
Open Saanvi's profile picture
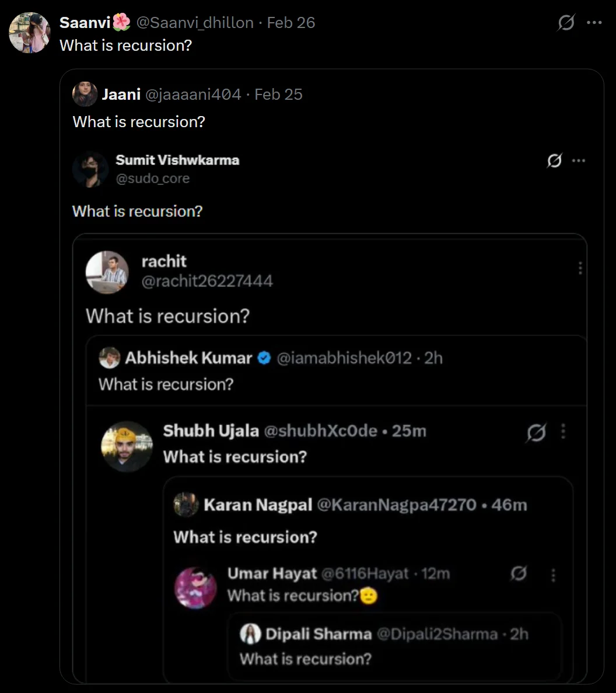click(29, 33)
